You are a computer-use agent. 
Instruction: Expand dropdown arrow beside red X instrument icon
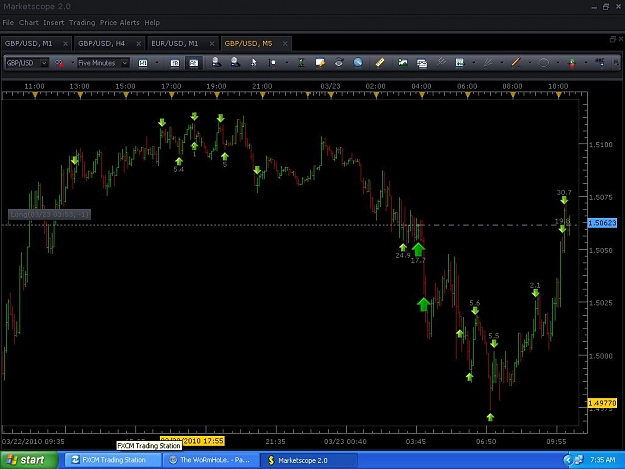coord(73,63)
